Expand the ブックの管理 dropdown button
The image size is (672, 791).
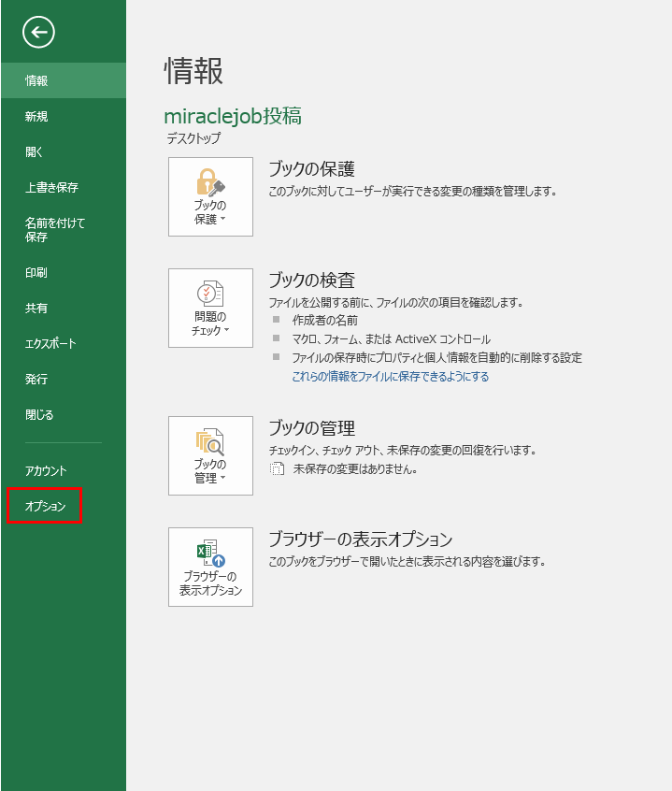210,455
